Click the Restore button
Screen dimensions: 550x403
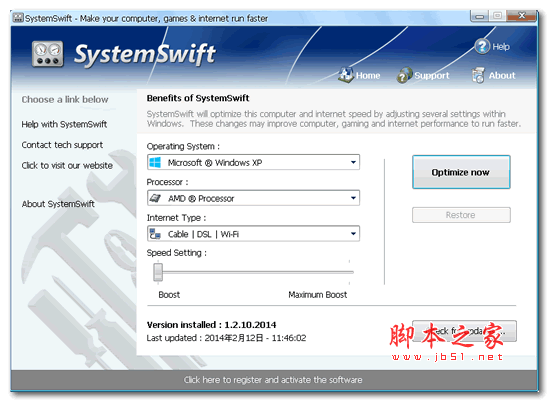(x=461, y=215)
